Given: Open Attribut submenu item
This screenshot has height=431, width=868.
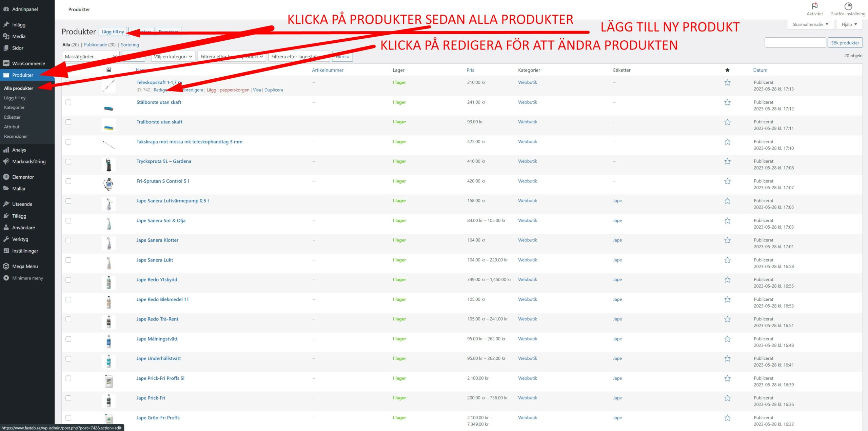Looking at the screenshot, I should pyautogui.click(x=12, y=127).
